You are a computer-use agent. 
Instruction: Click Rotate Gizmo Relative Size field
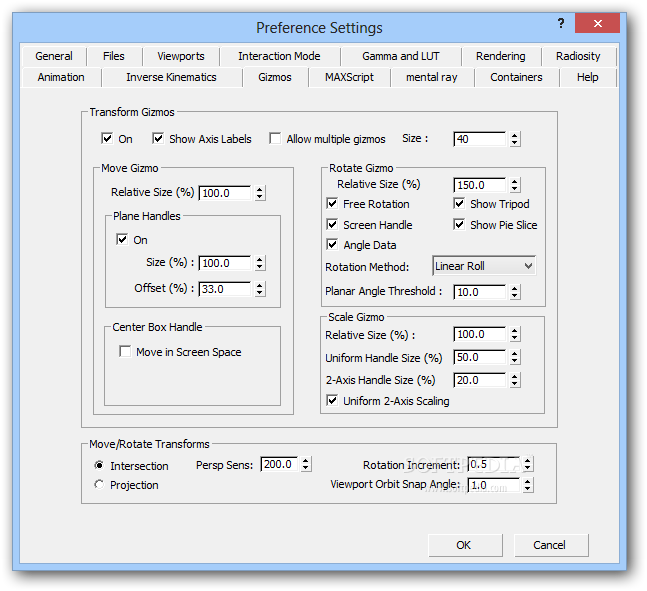[479, 185]
